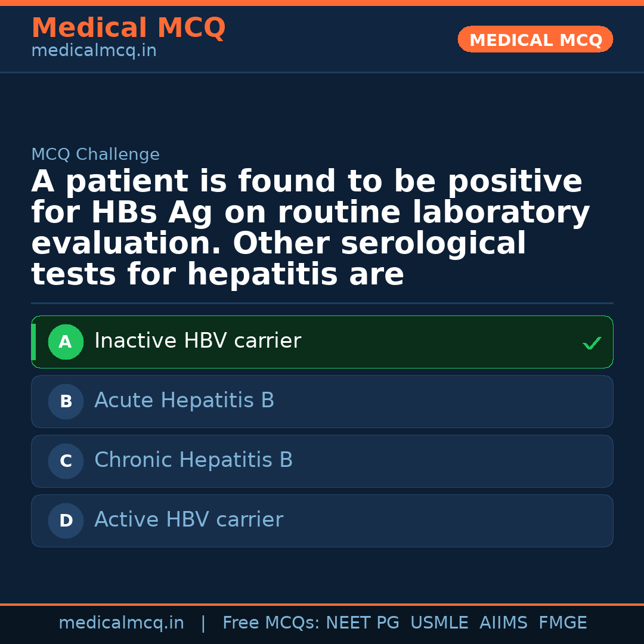Click the green checkmark on option A
Image resolution: width=644 pixels, height=644 pixels.
pos(592,343)
